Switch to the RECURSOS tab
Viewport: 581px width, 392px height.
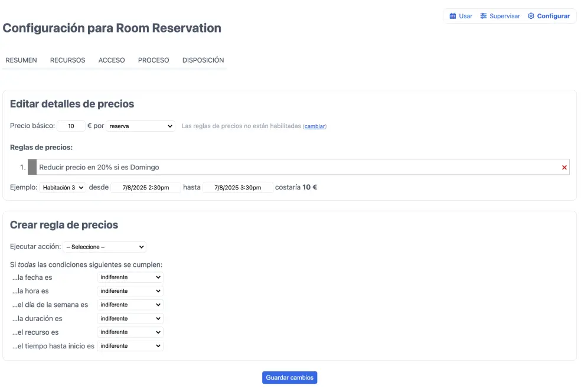[x=67, y=60]
